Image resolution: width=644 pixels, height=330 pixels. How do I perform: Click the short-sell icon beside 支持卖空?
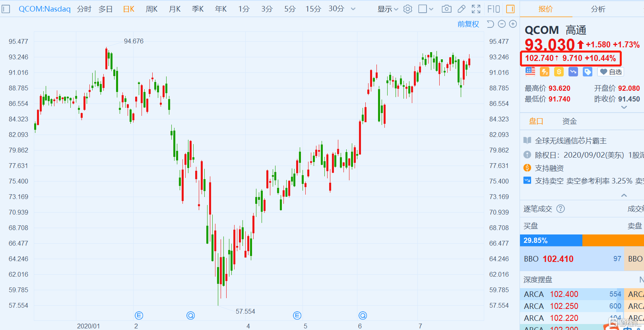point(527,180)
